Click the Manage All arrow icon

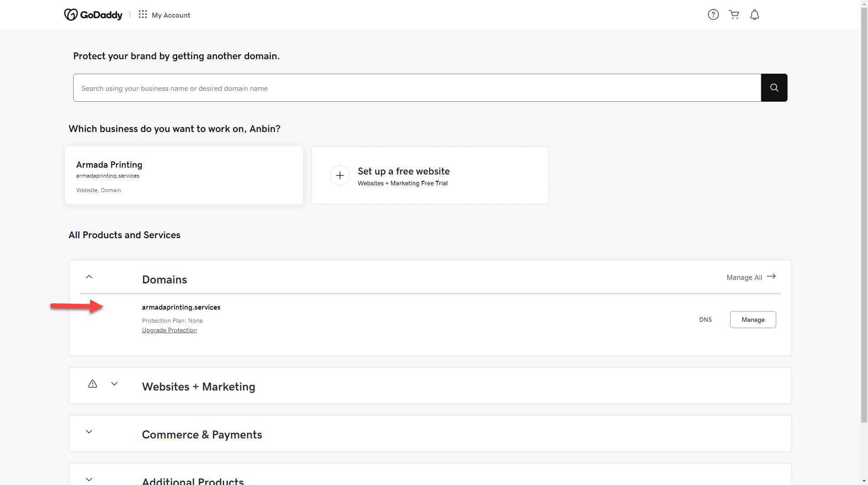tap(771, 277)
